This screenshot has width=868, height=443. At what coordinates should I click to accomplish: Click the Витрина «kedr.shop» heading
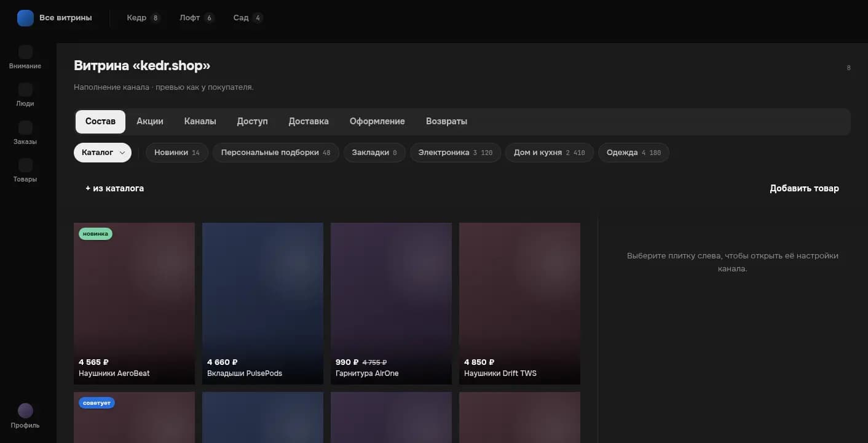142,66
